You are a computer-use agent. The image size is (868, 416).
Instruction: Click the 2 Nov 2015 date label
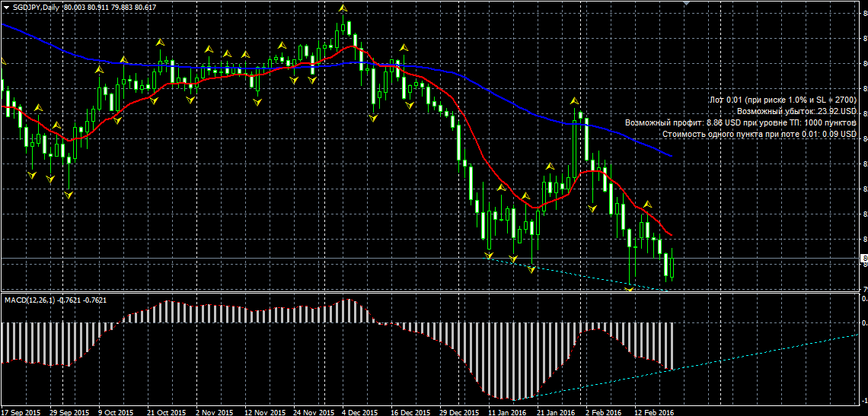(214, 412)
